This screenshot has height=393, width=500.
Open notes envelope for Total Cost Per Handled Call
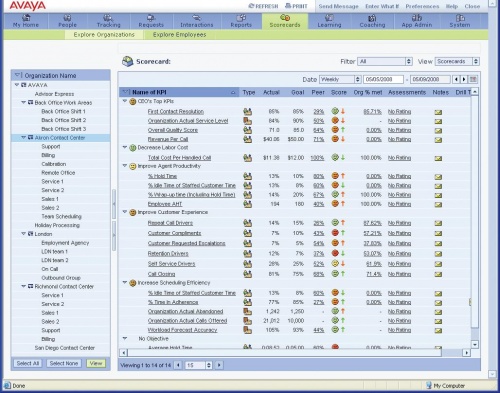pyautogui.click(x=438, y=158)
